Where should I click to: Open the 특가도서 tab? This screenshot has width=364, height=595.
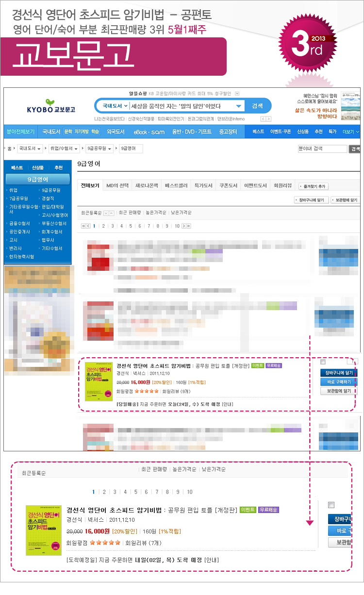[202, 185]
